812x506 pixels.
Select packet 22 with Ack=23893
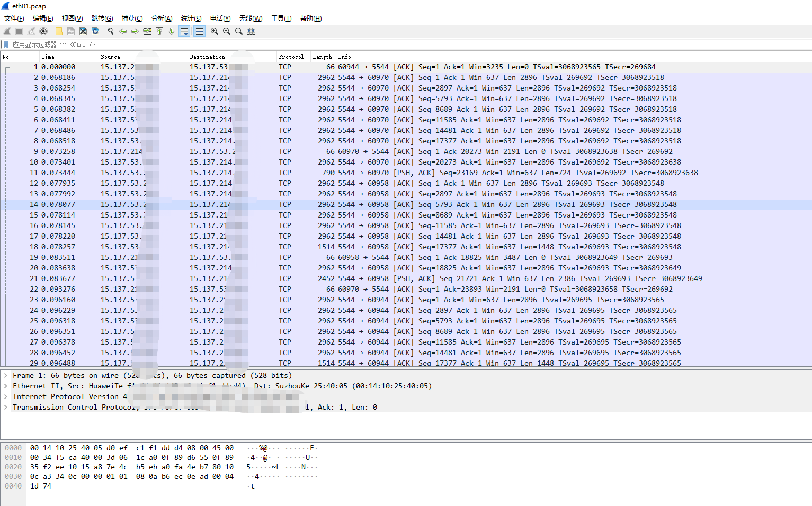[406, 289]
